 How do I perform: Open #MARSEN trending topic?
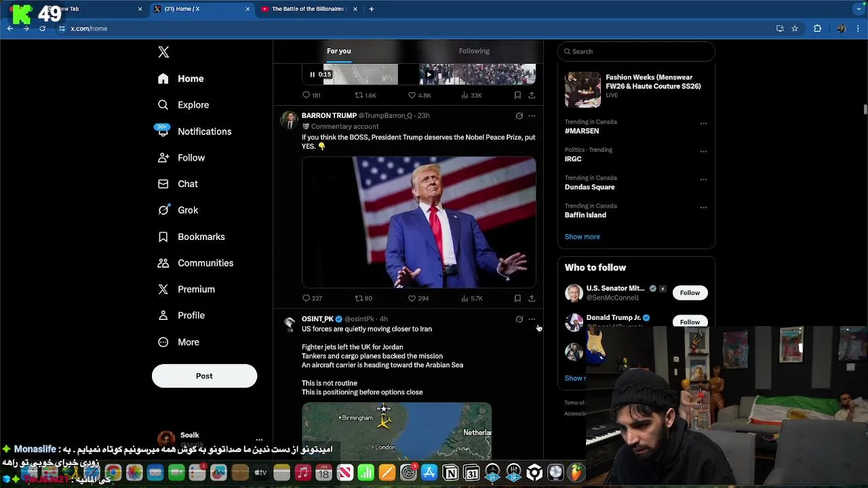pyautogui.click(x=582, y=131)
